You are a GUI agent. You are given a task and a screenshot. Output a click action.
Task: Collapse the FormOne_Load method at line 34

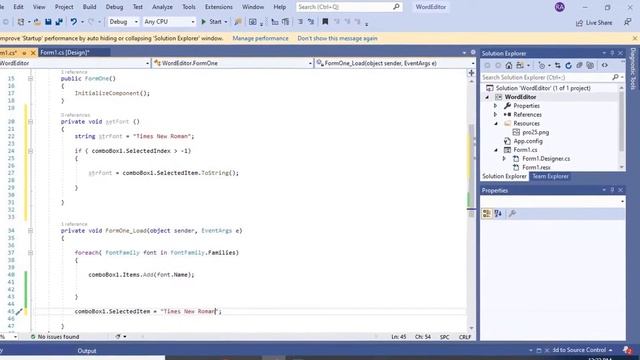click(30, 231)
